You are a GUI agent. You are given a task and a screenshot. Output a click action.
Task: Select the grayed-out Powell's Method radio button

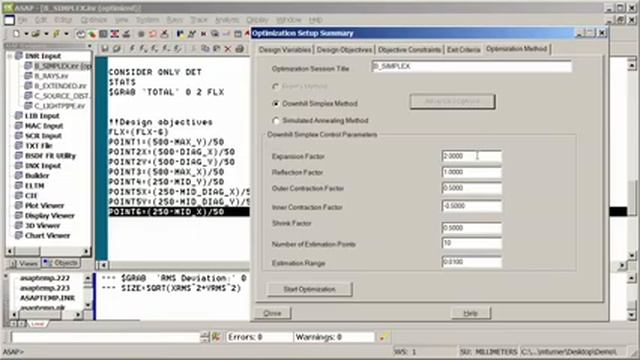[276, 87]
